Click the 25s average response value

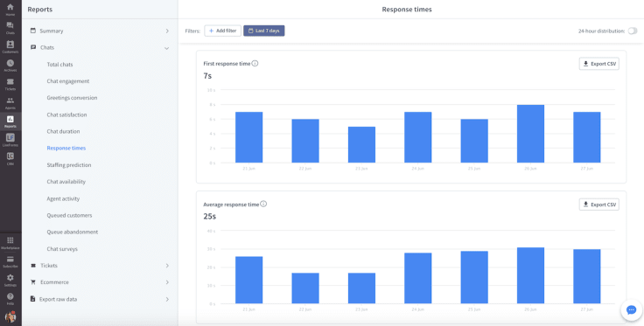209,216
